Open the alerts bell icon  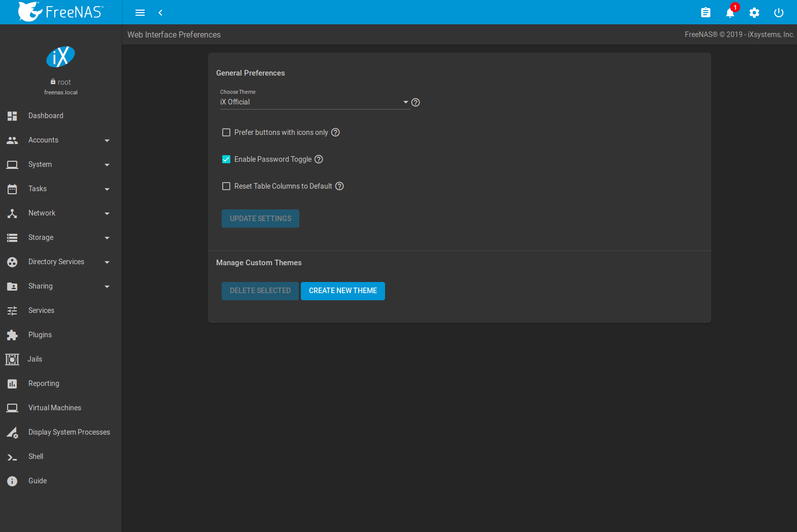[730, 13]
